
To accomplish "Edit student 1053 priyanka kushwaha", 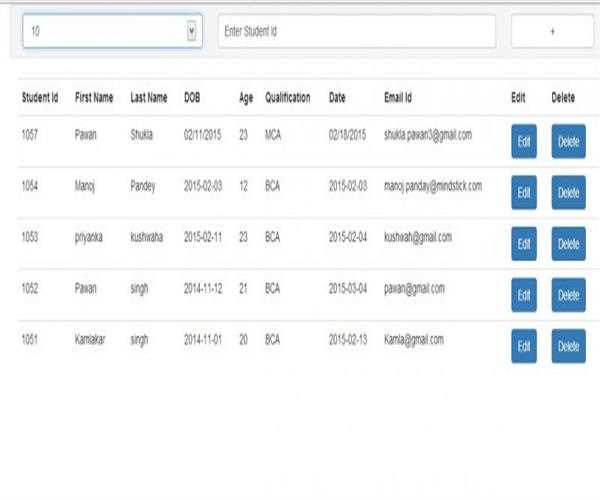I will coord(523,243).
